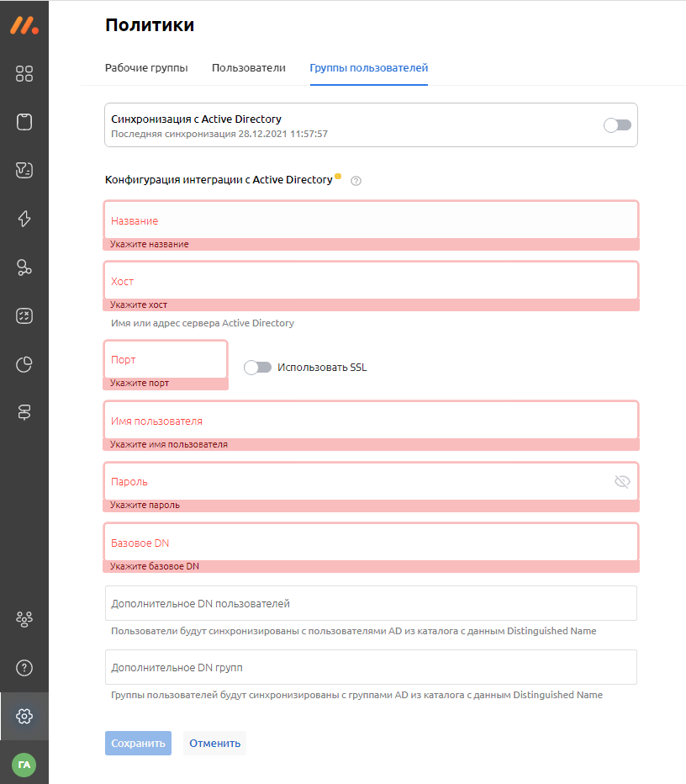Enable Active Directory synchronization toggle
The width and height of the screenshot is (686, 784).
click(617, 125)
